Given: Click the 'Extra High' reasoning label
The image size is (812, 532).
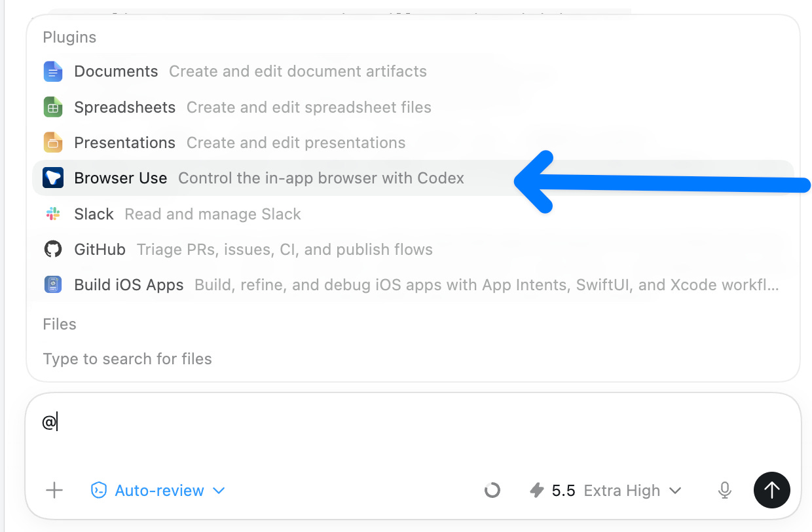Looking at the screenshot, I should tap(622, 490).
